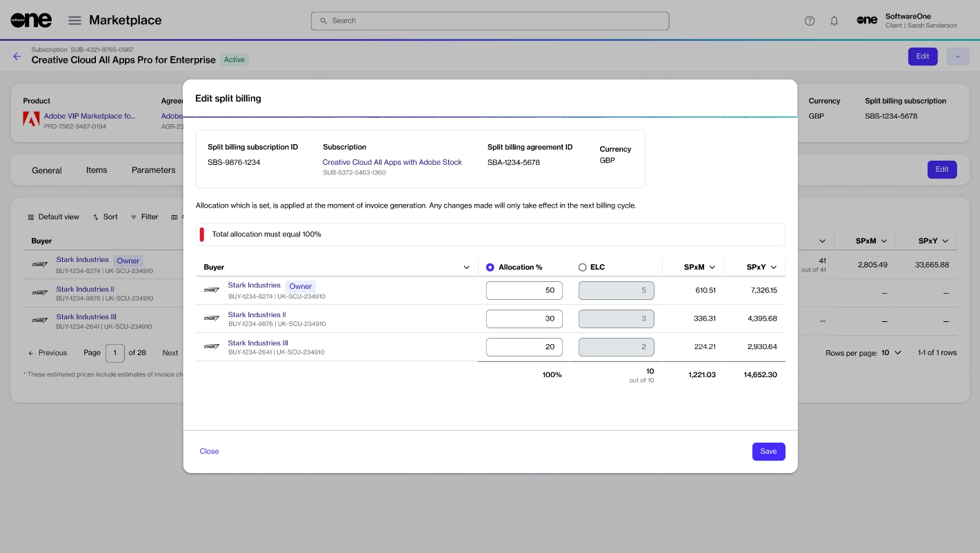Save the split billing changes
This screenshot has width=980, height=553.
point(768,452)
